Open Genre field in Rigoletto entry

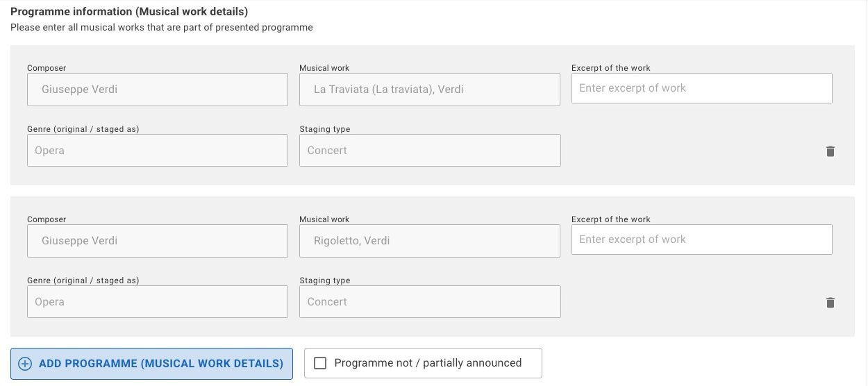pyautogui.click(x=158, y=302)
